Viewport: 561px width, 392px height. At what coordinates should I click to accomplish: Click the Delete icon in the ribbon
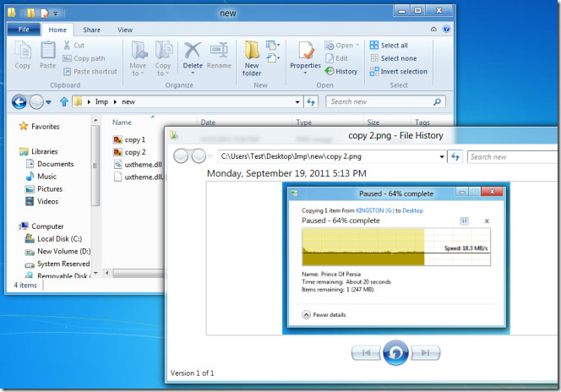tap(193, 51)
